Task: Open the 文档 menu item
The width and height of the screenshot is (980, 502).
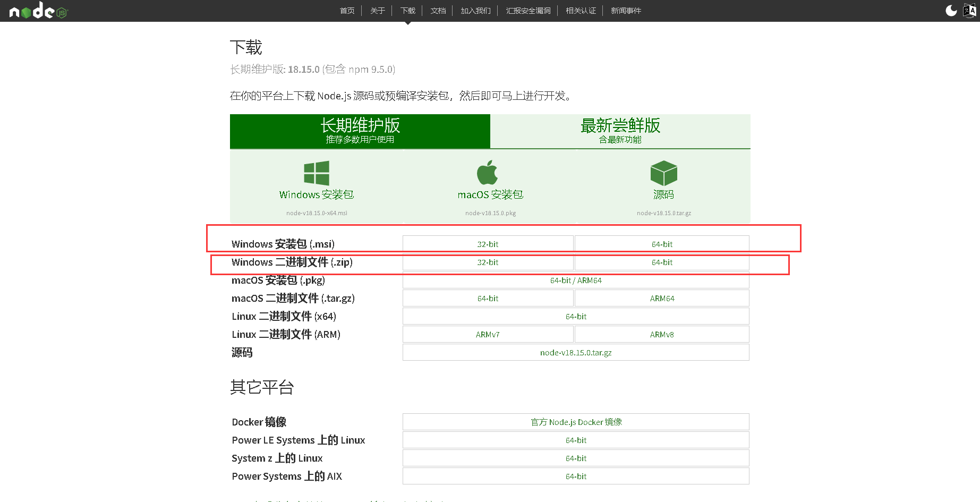Action: point(438,11)
